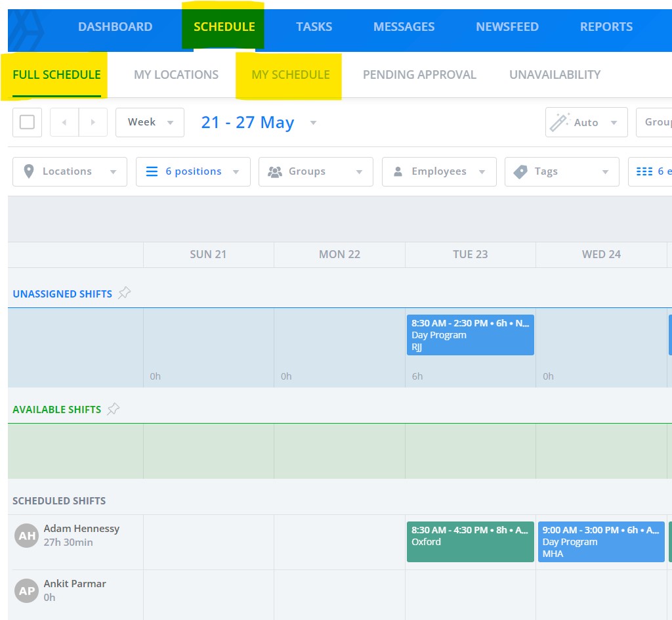Select the TUE 23 column header
Image resolution: width=672 pixels, height=620 pixels.
point(470,254)
